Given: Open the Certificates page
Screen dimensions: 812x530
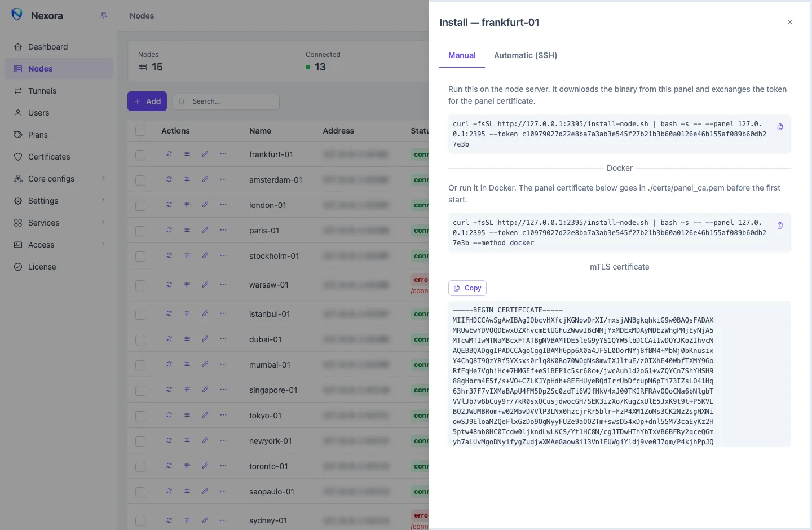Looking at the screenshot, I should [59, 157].
